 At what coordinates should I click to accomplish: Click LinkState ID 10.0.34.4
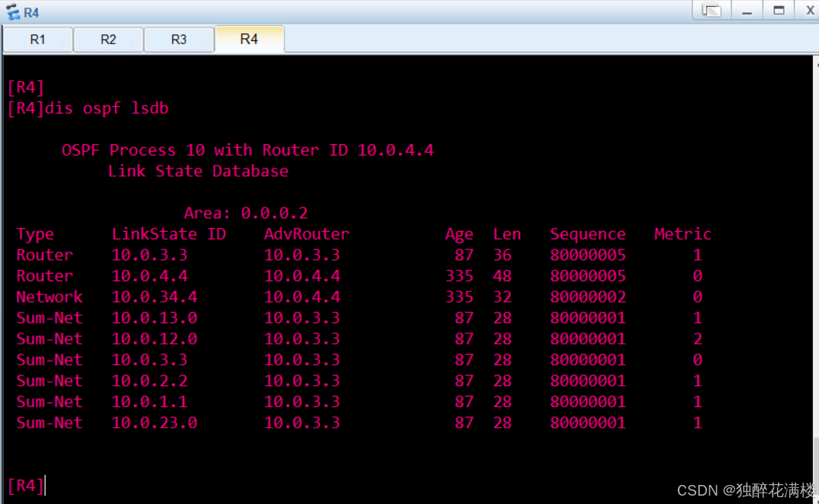pyautogui.click(x=155, y=297)
